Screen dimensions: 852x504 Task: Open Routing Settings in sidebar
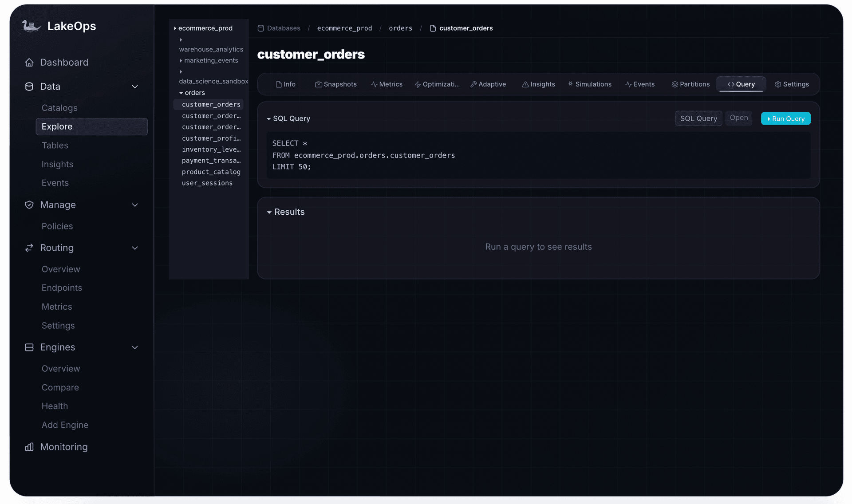(58, 326)
